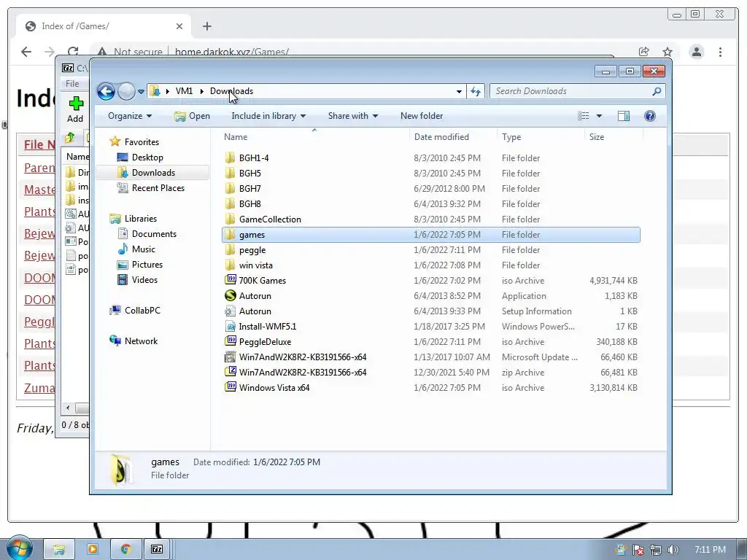Select Recent Places in Favorites

tap(151, 187)
